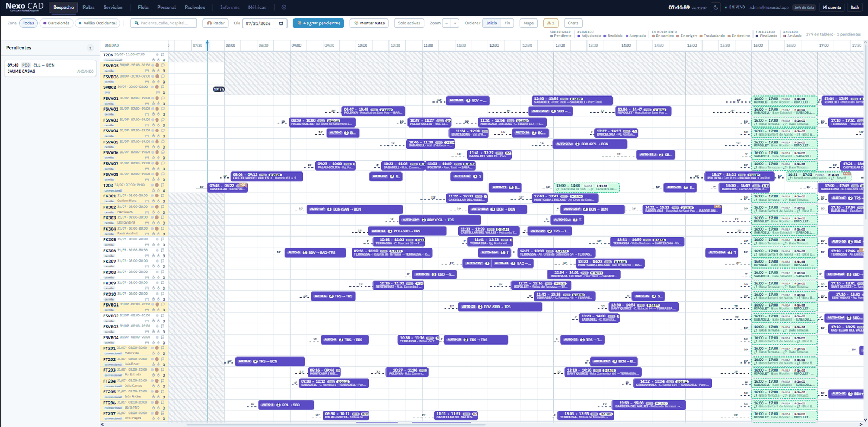Open the chat icon for unit FSVA07
868x427 pixels.
pos(162,163)
